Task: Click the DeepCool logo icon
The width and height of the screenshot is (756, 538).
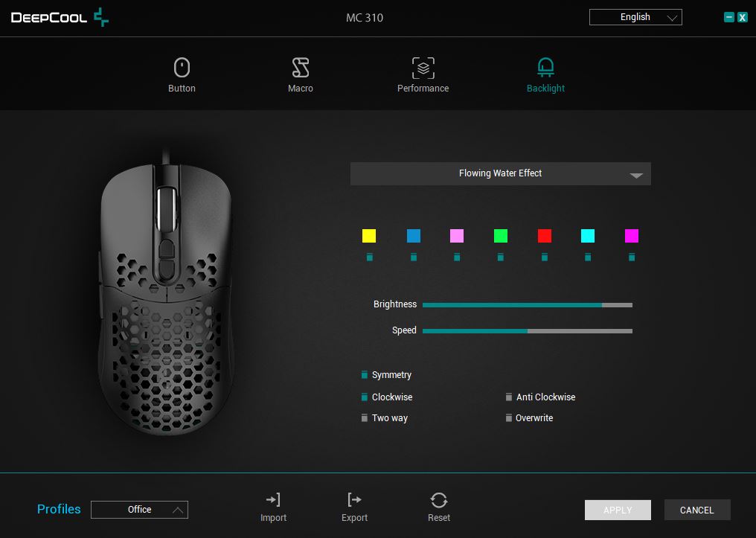Action: pos(100,17)
